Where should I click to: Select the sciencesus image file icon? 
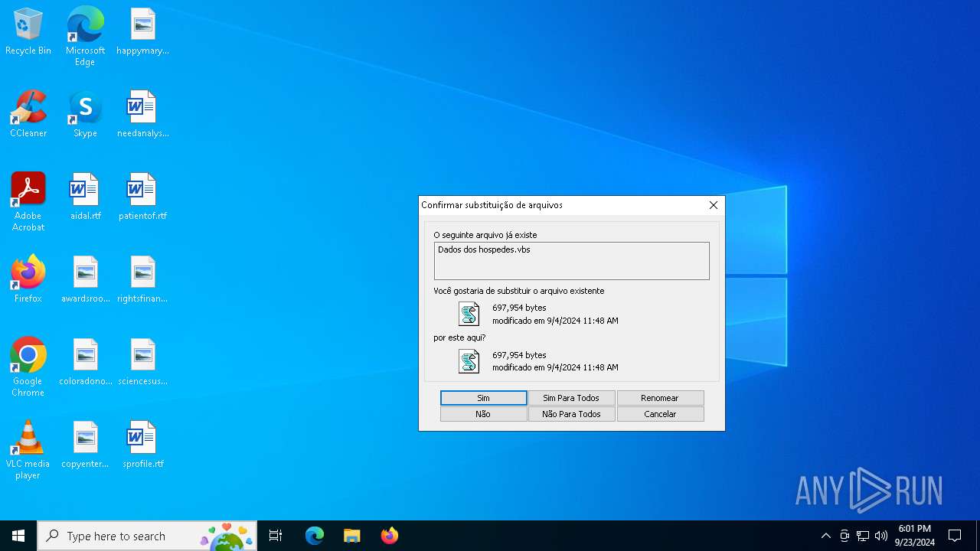(142, 363)
